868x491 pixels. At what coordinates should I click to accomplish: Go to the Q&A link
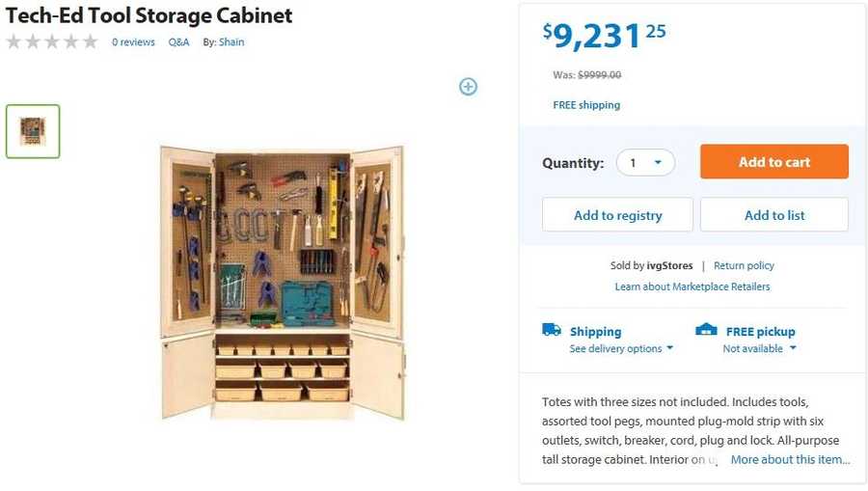pyautogui.click(x=178, y=42)
